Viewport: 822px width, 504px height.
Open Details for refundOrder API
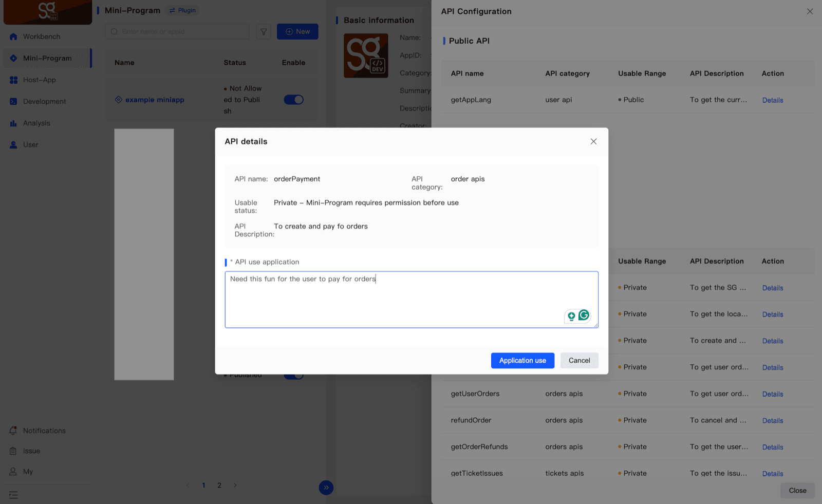click(773, 420)
